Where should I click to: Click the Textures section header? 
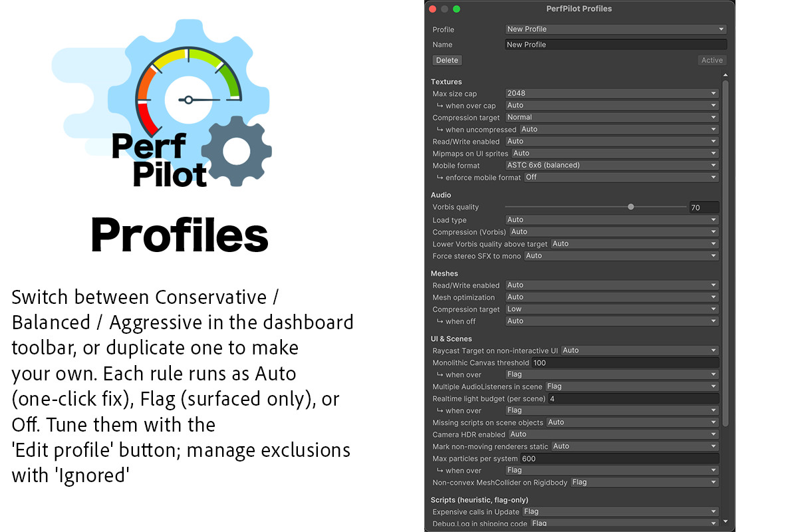446,82
